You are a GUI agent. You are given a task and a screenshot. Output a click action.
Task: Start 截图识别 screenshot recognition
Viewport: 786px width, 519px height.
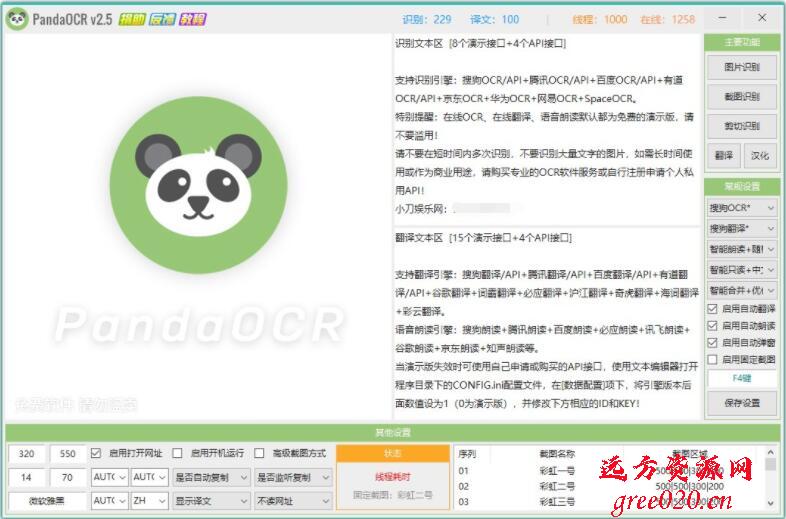pyautogui.click(x=741, y=97)
